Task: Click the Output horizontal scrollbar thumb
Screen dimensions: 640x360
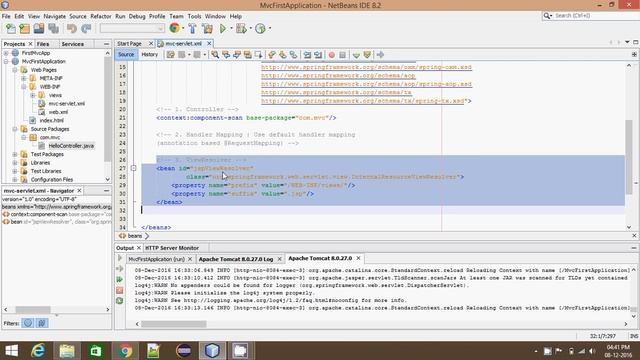Action: [x=173, y=324]
